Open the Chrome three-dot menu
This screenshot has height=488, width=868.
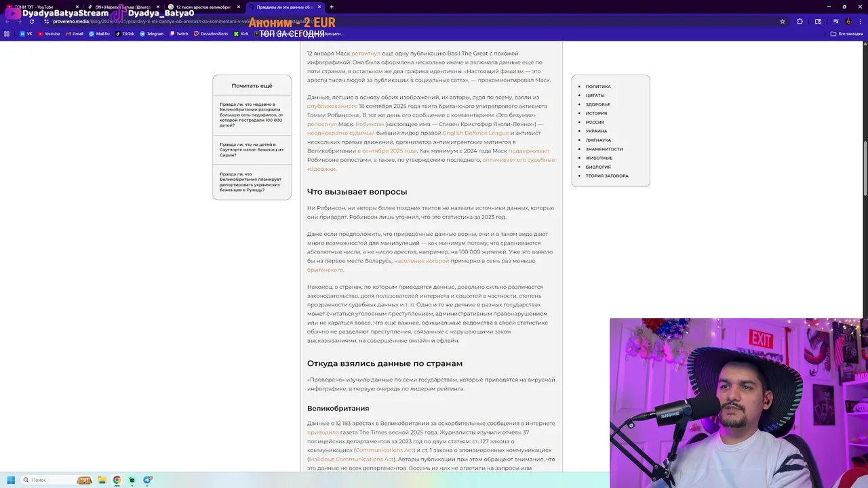pyautogui.click(x=861, y=21)
